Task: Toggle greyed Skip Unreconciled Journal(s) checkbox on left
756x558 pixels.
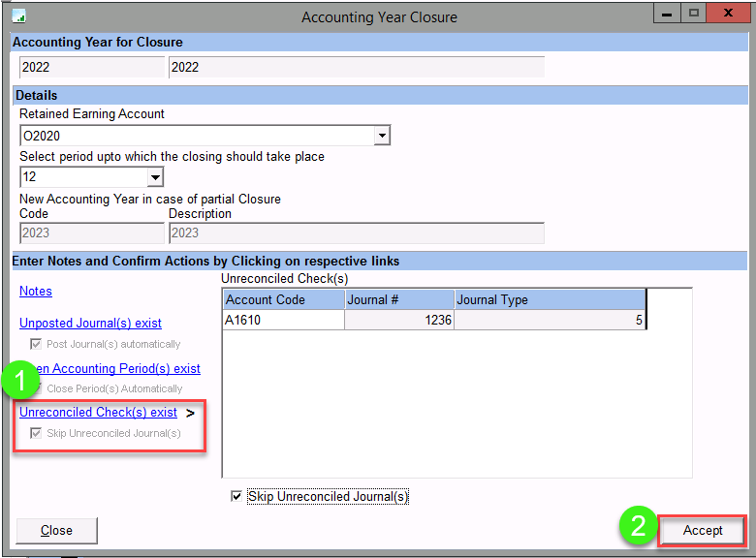Action: tap(37, 433)
